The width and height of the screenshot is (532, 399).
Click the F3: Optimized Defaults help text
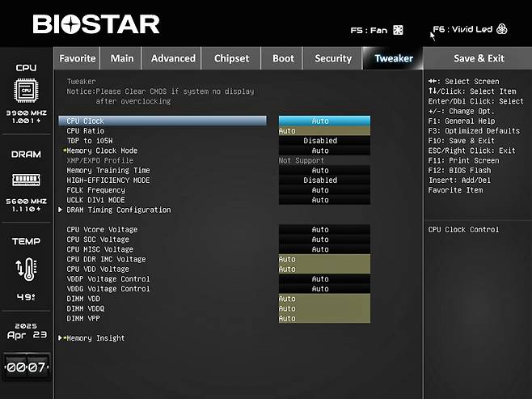474,131
